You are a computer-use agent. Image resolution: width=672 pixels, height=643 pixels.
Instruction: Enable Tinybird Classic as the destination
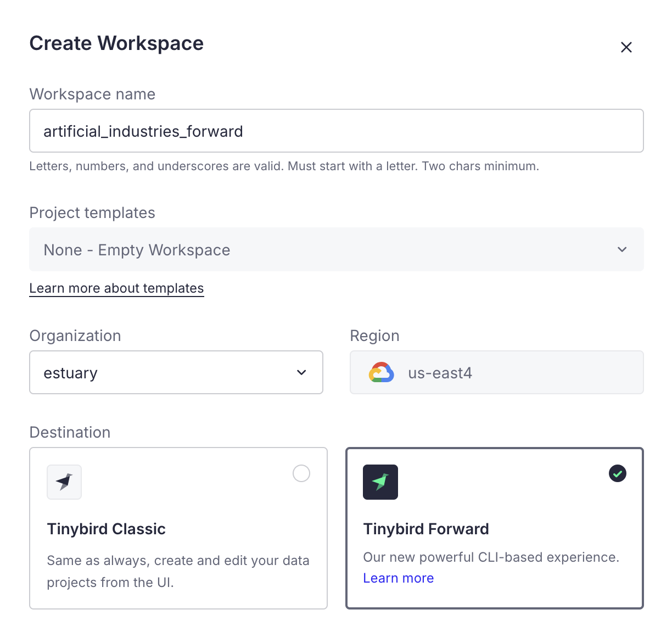pyautogui.click(x=178, y=528)
